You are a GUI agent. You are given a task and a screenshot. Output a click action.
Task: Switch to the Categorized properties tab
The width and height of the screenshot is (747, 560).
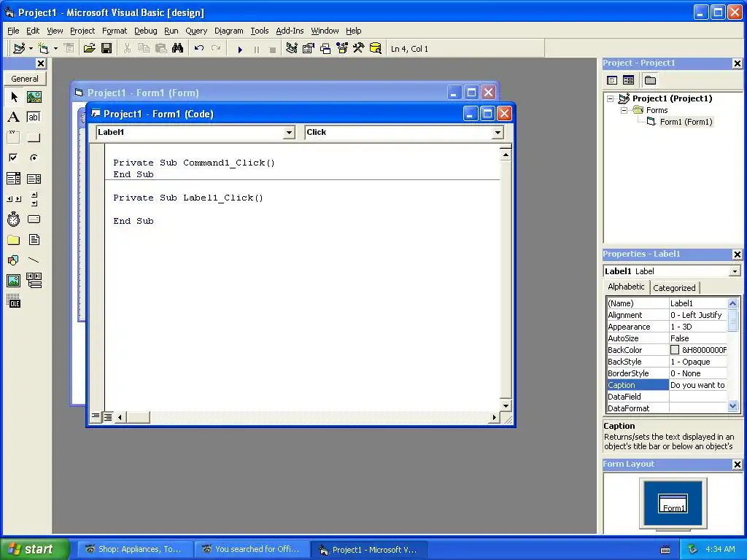674,287
